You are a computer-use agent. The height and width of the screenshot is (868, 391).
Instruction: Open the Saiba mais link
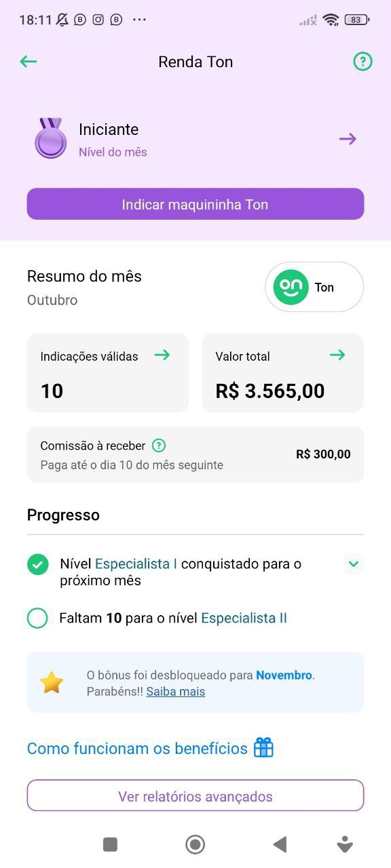pyautogui.click(x=176, y=692)
